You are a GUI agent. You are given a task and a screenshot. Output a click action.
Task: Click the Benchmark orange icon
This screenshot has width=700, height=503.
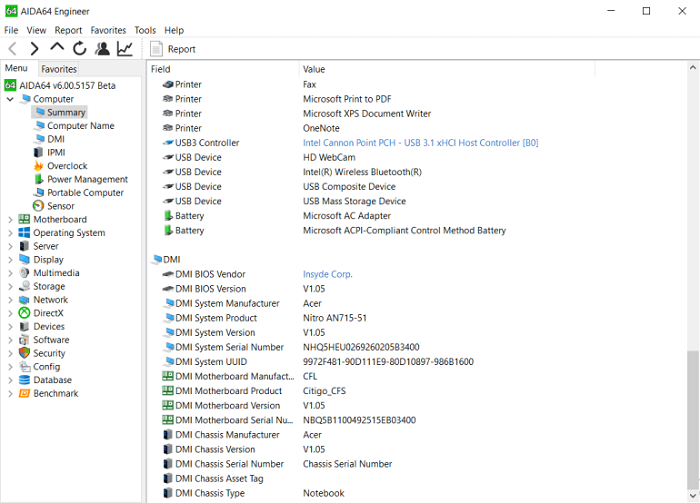24,394
